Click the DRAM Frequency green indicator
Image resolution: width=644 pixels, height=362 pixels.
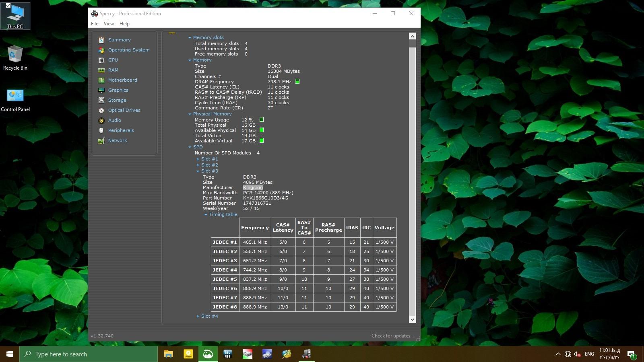coord(297,82)
